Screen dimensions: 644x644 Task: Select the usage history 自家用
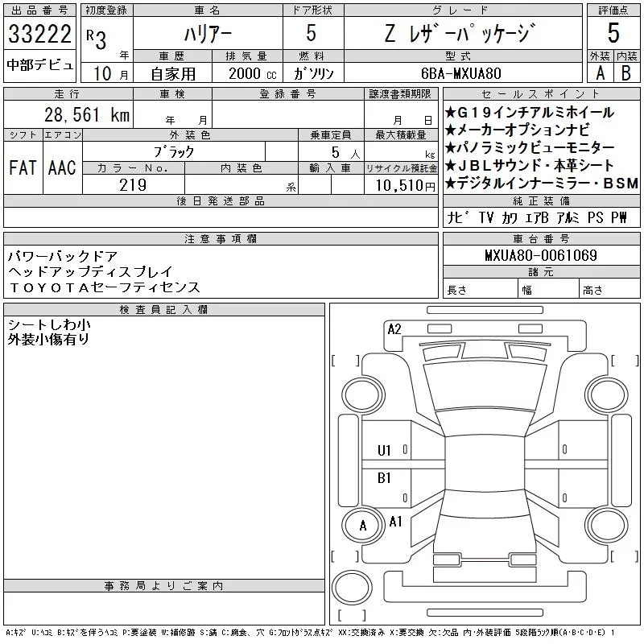173,74
